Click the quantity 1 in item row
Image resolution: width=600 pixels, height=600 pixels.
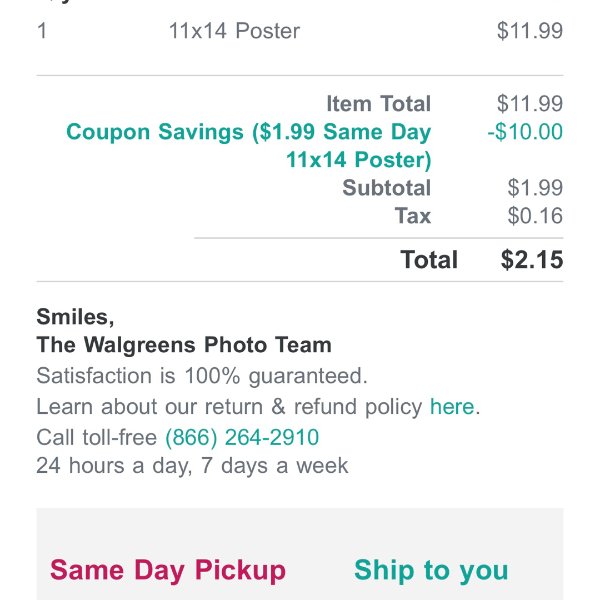[x=42, y=31]
